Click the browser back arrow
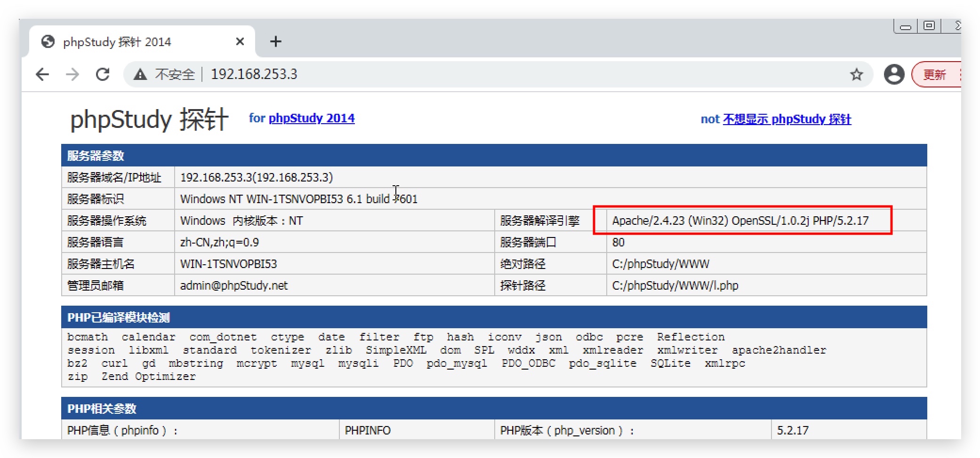The height and width of the screenshot is (458, 980). [42, 74]
